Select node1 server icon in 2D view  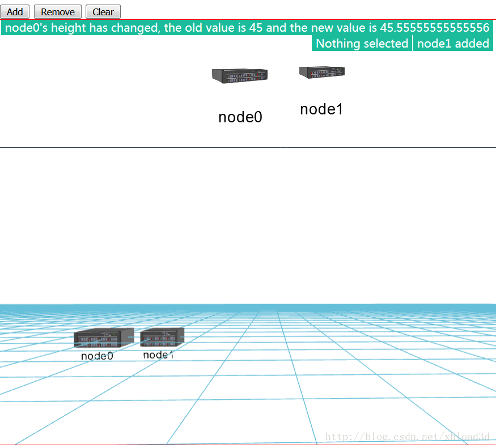(x=322, y=72)
